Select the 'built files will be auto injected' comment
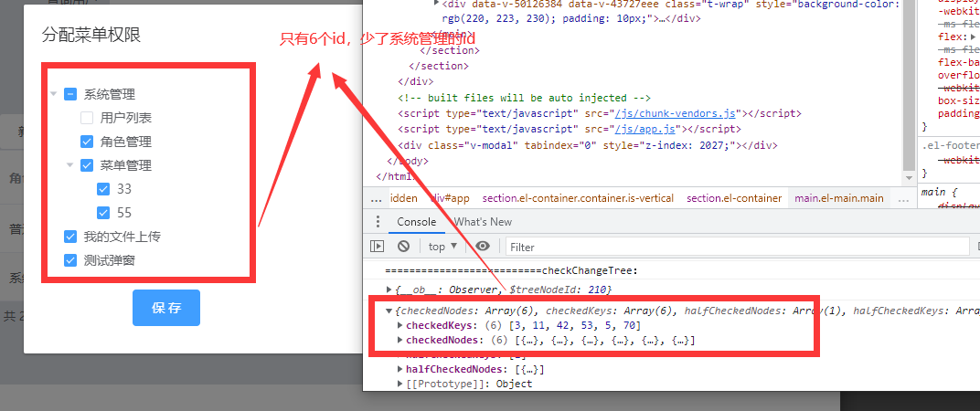 coord(525,98)
